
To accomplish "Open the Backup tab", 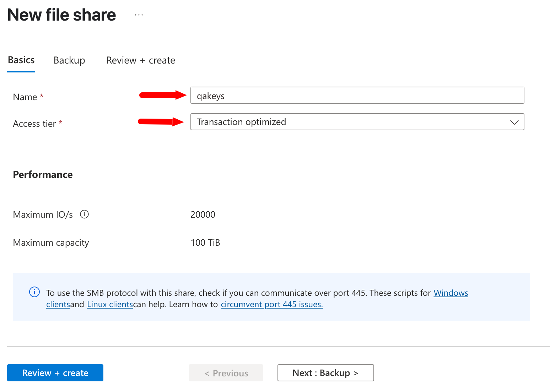I will pos(69,60).
